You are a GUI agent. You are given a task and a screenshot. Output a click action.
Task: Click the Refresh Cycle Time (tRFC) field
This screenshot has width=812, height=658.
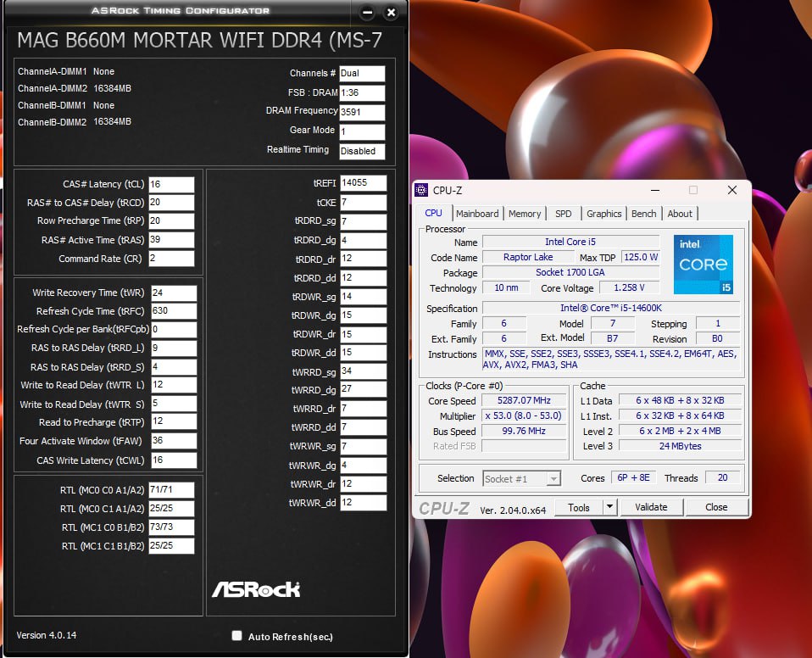[x=174, y=311]
